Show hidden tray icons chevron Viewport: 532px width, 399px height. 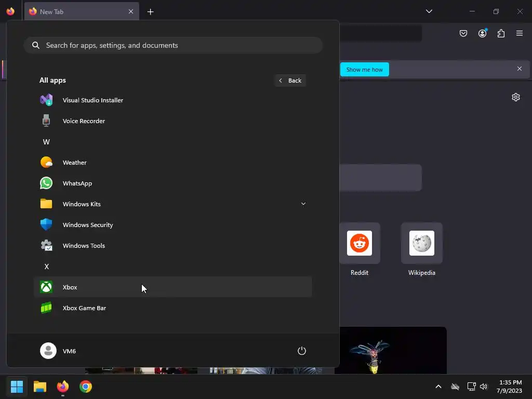(x=438, y=387)
